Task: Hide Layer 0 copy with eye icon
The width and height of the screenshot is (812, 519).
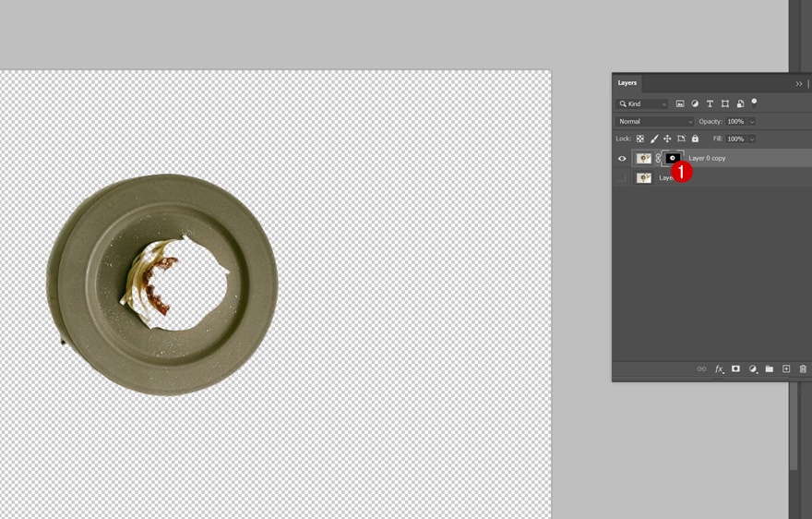Action: pyautogui.click(x=622, y=158)
